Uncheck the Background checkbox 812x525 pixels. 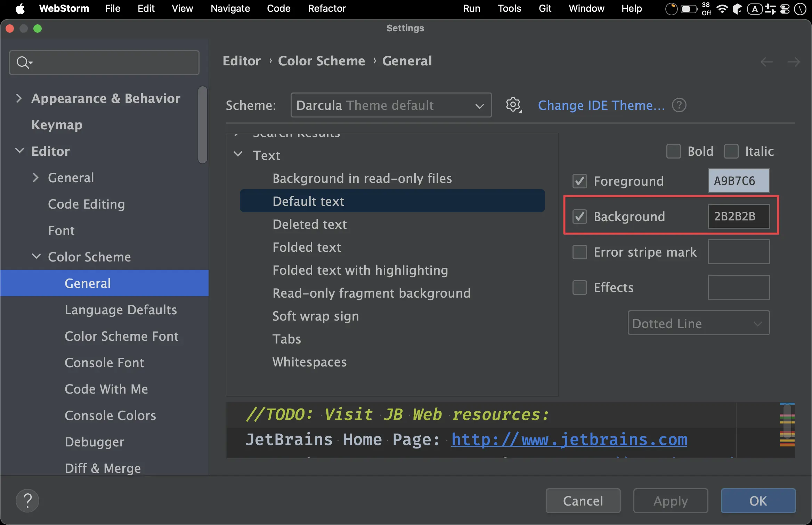tap(579, 216)
